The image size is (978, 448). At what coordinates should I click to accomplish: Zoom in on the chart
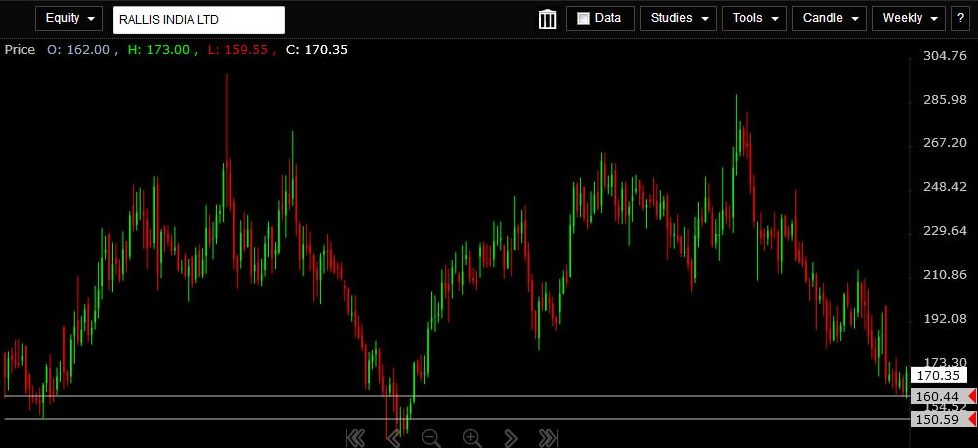(471, 437)
